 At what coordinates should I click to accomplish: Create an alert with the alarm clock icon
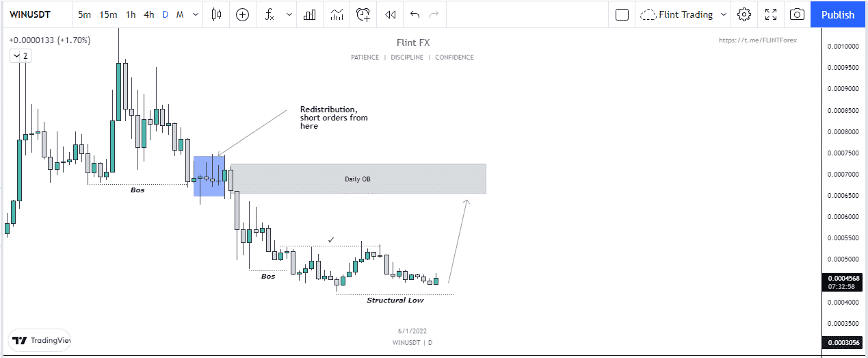pyautogui.click(x=363, y=14)
